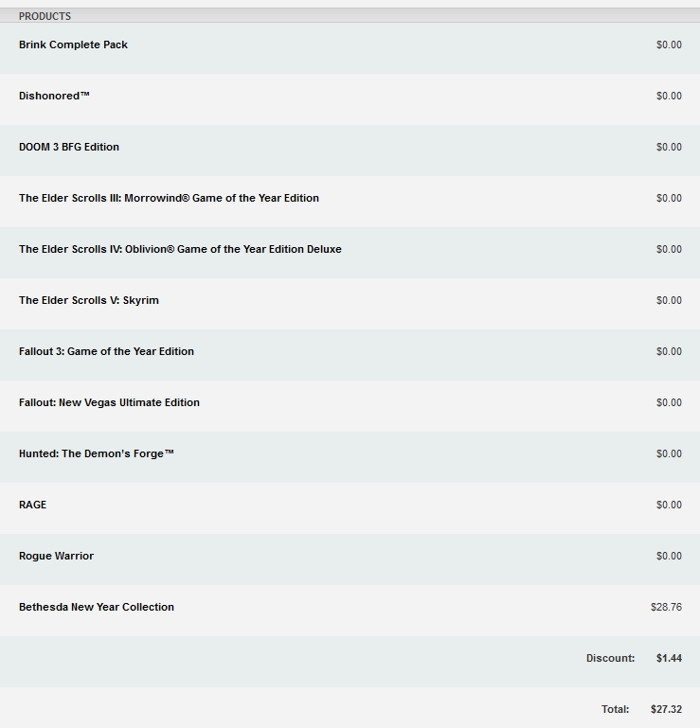Image resolution: width=700 pixels, height=728 pixels.
Task: Click the PRODUCTS header label
Action: (45, 16)
